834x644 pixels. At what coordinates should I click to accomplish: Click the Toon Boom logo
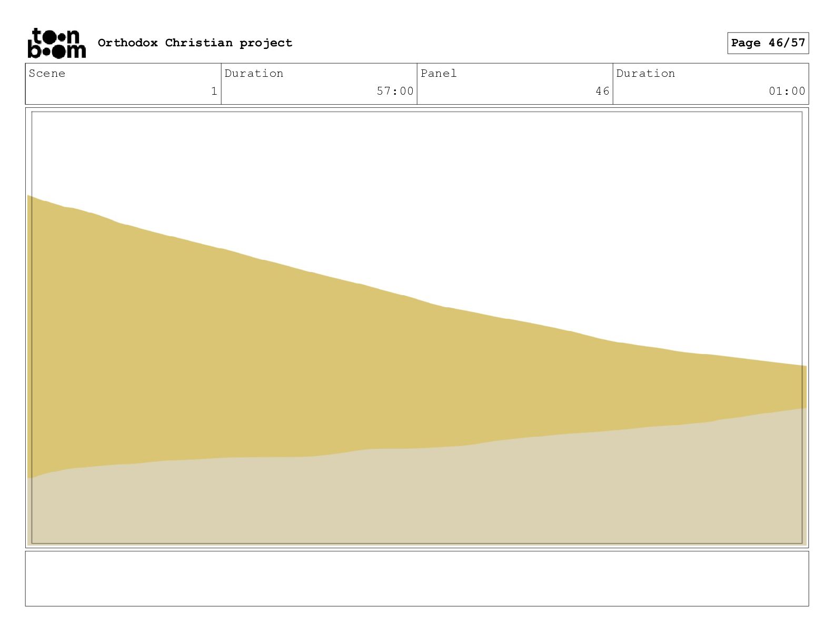click(56, 43)
